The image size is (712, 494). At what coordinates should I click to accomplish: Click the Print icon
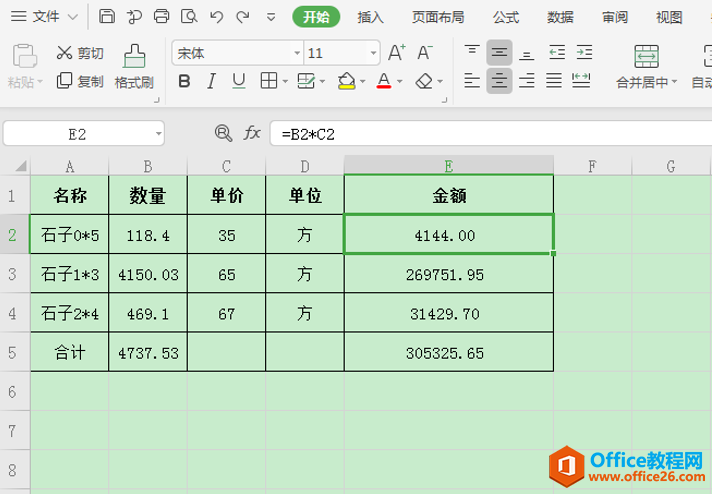pos(161,17)
